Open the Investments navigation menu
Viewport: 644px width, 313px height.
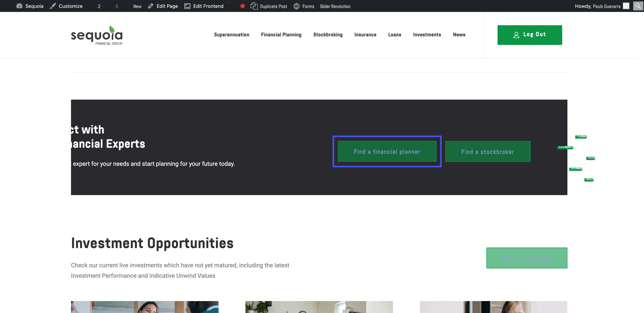[x=427, y=35]
